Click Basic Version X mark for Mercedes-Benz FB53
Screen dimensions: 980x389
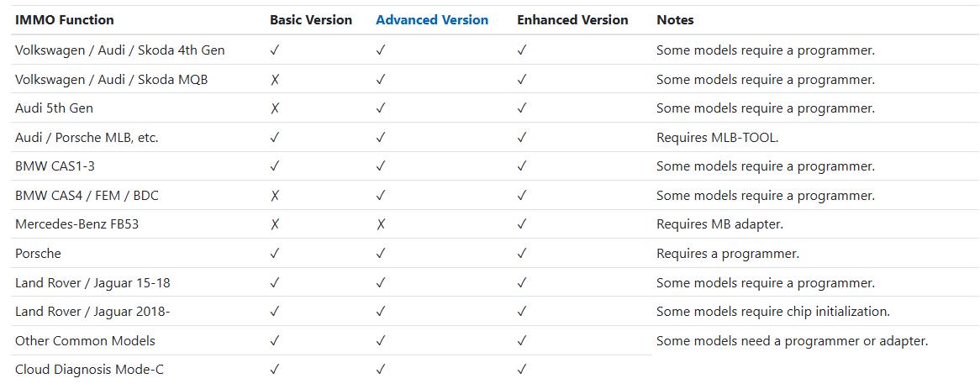[275, 224]
